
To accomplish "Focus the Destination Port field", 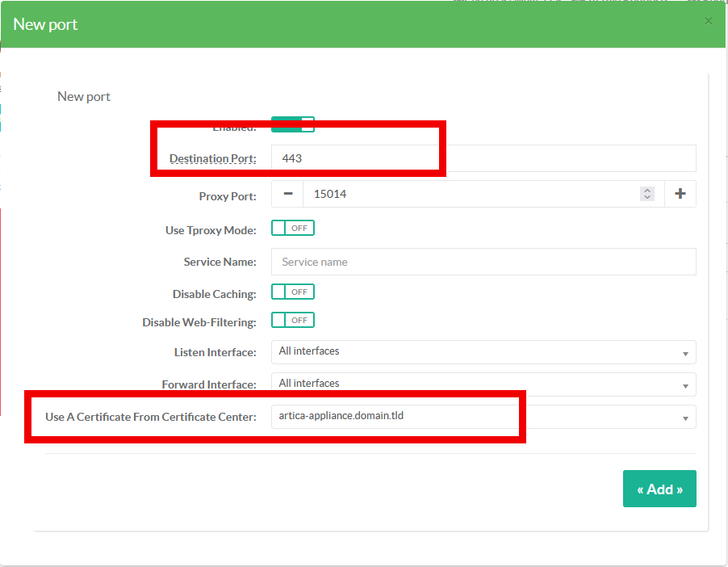I will [483, 158].
